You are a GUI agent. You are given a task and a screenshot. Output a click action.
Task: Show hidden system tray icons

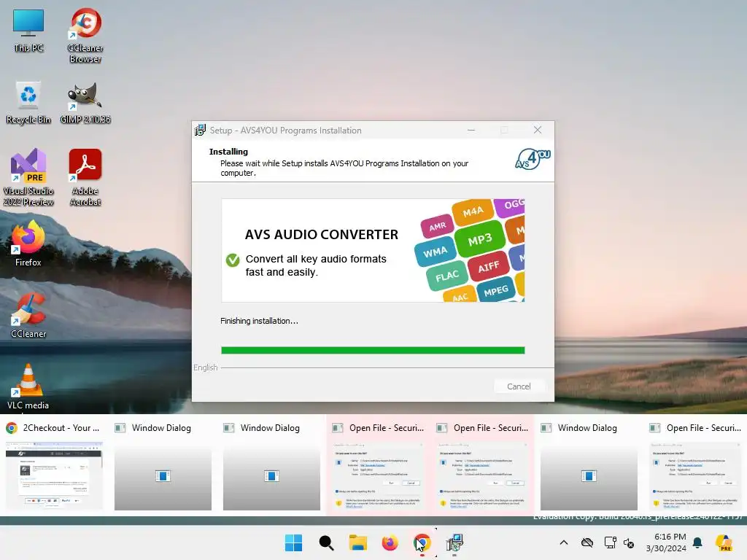[564, 542]
